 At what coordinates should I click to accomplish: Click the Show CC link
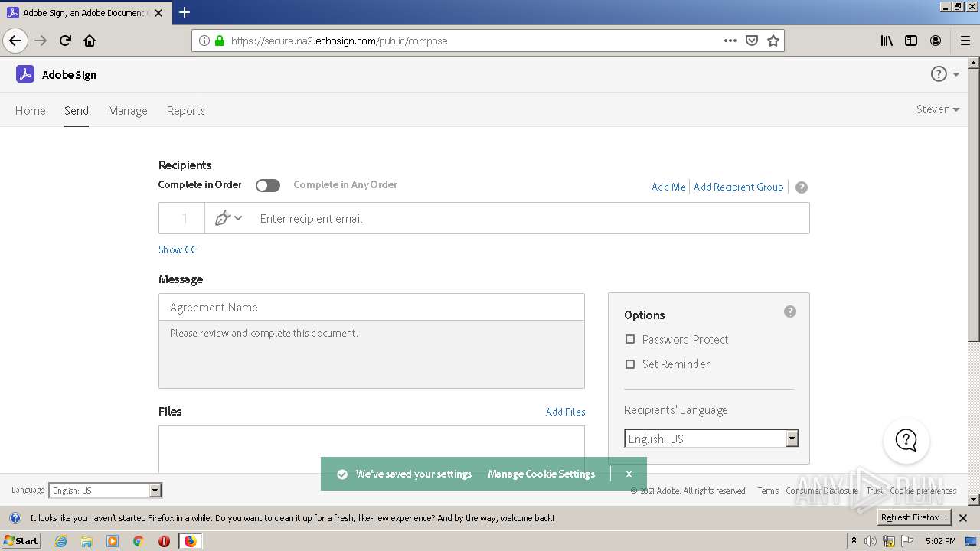coord(178,249)
